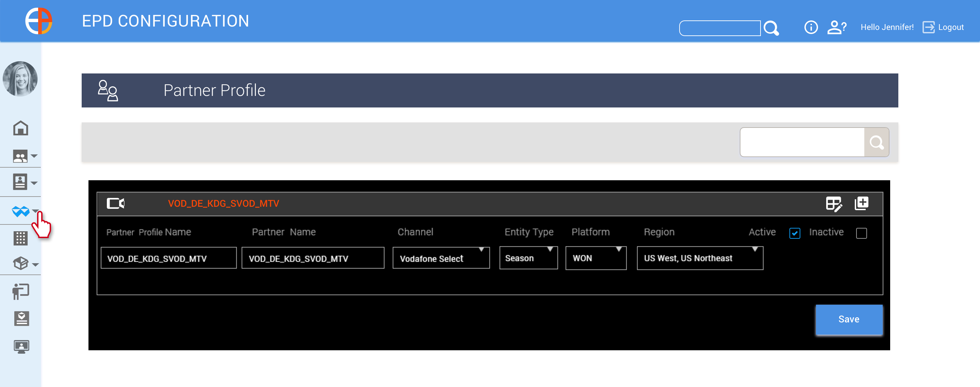Viewport: 980px width, 387px height.
Task: Click the edit table icon
Action: pyautogui.click(x=834, y=204)
